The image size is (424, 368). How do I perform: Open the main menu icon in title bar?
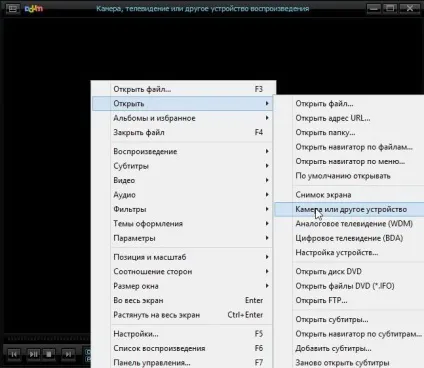13,8
